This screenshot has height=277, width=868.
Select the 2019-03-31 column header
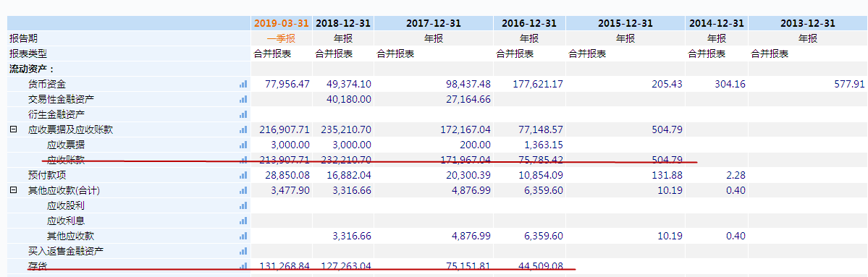pos(281,23)
